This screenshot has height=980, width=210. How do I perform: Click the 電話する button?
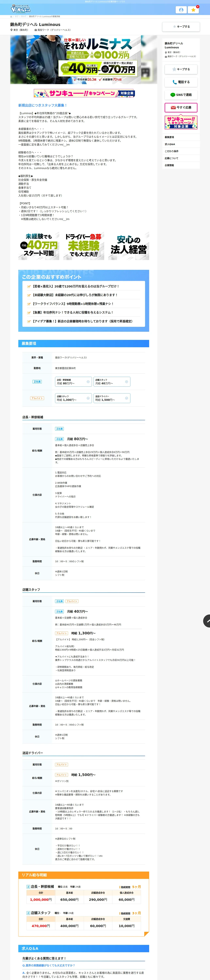pos(181,82)
